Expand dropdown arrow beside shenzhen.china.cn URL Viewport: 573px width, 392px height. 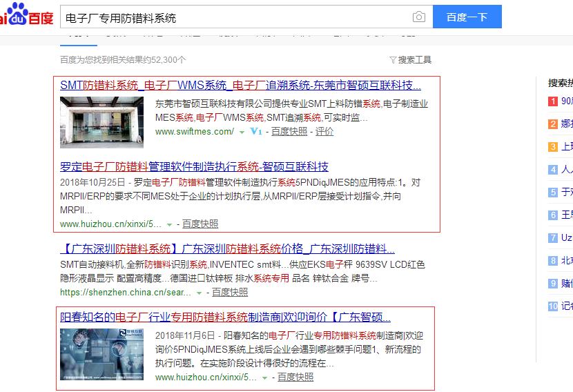(200, 293)
